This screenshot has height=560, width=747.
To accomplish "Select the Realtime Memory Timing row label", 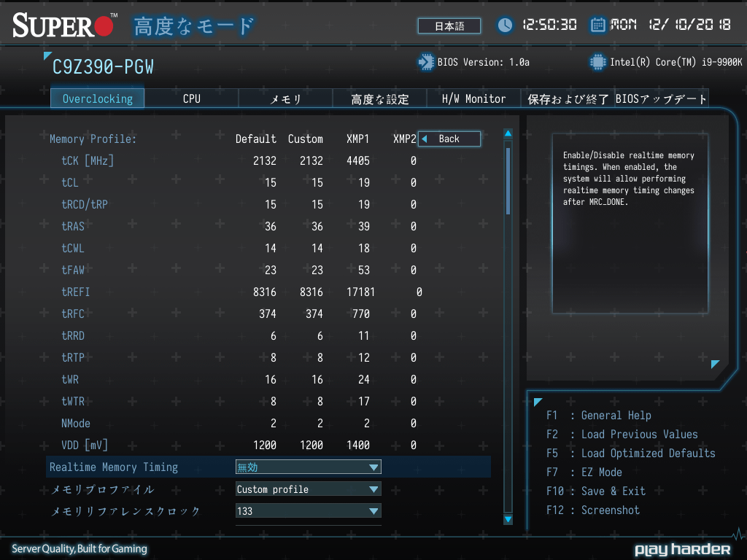I will pyautogui.click(x=114, y=467).
